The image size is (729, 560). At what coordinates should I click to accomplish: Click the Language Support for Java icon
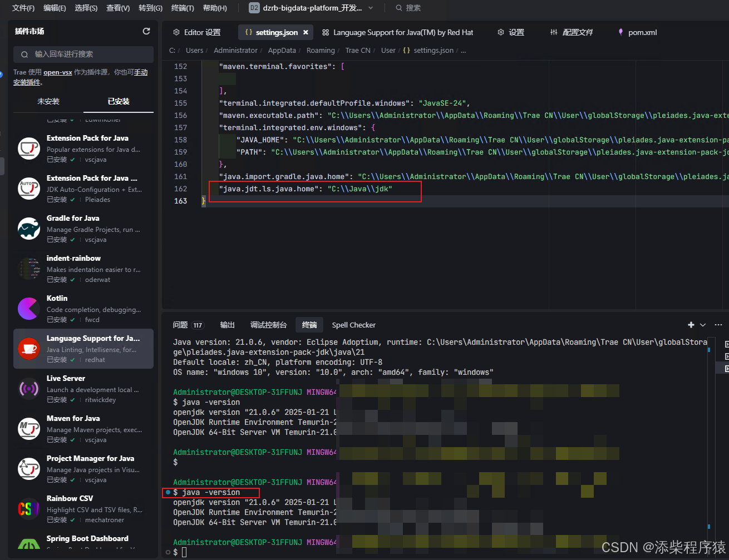(x=28, y=349)
